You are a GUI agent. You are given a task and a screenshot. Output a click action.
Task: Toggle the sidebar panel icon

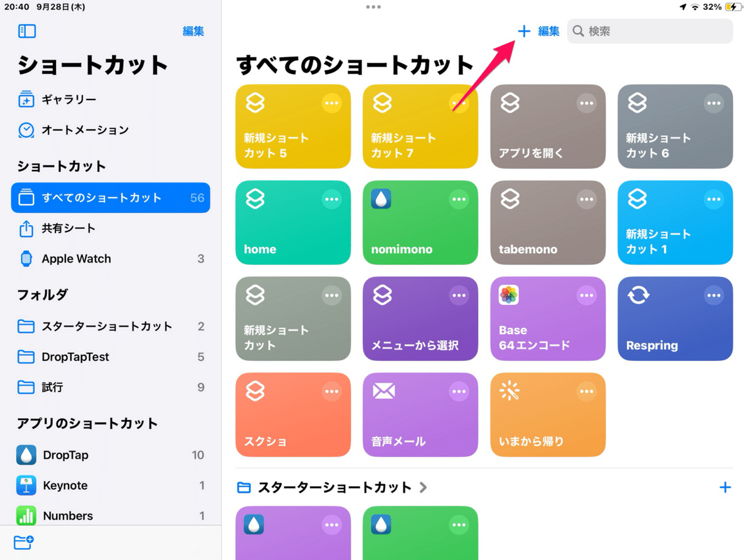pyautogui.click(x=27, y=31)
